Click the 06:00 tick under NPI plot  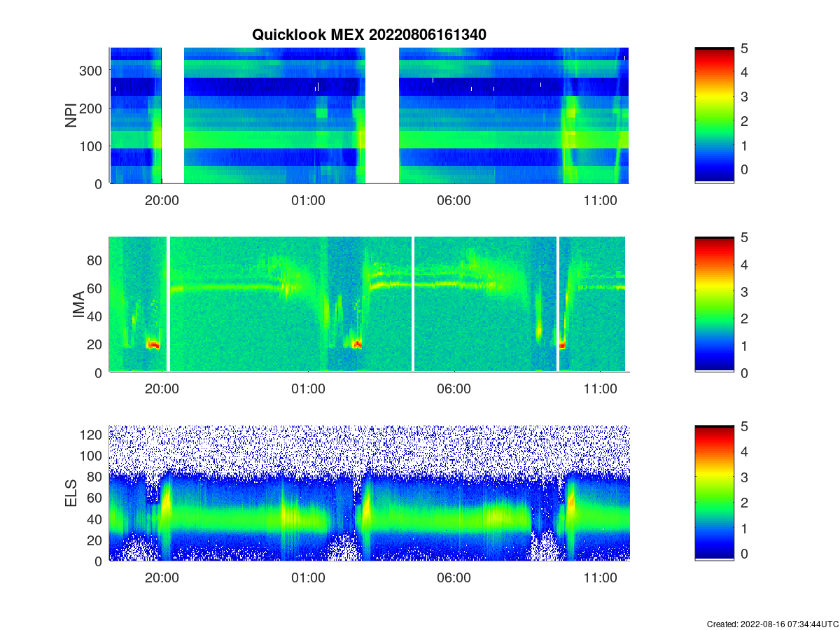tap(454, 200)
